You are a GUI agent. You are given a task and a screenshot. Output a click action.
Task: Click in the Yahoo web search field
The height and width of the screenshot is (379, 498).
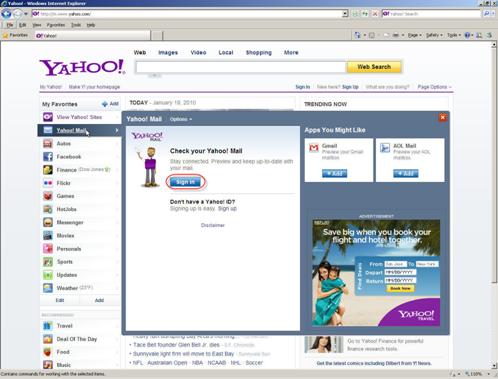click(x=241, y=67)
